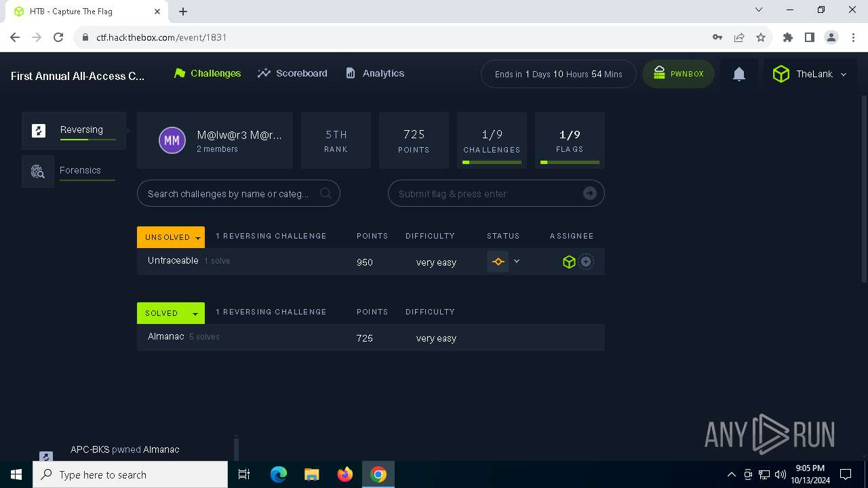This screenshot has width=868, height=488.
Task: Open the Chrome extensions puzzle icon
Action: [788, 37]
